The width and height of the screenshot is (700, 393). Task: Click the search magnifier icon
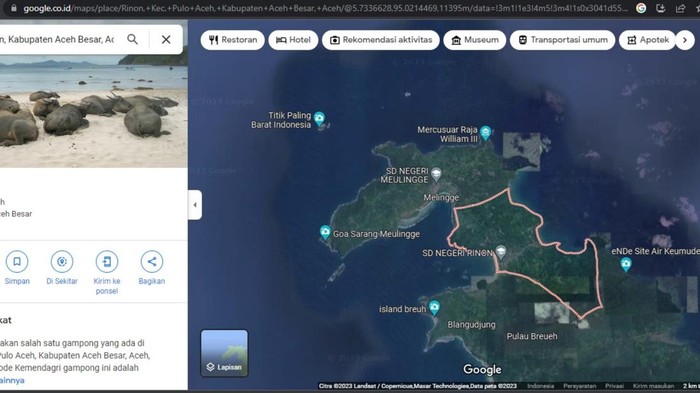tap(133, 39)
